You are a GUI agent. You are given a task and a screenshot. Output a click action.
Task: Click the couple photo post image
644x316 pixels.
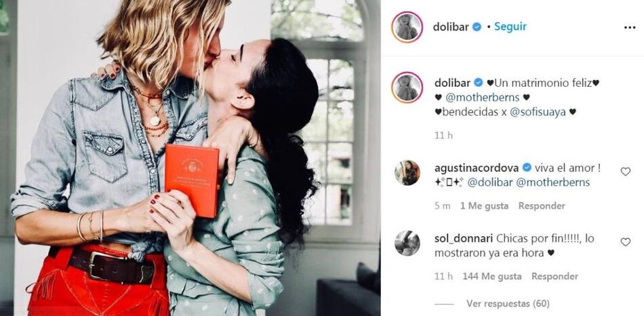point(190,158)
